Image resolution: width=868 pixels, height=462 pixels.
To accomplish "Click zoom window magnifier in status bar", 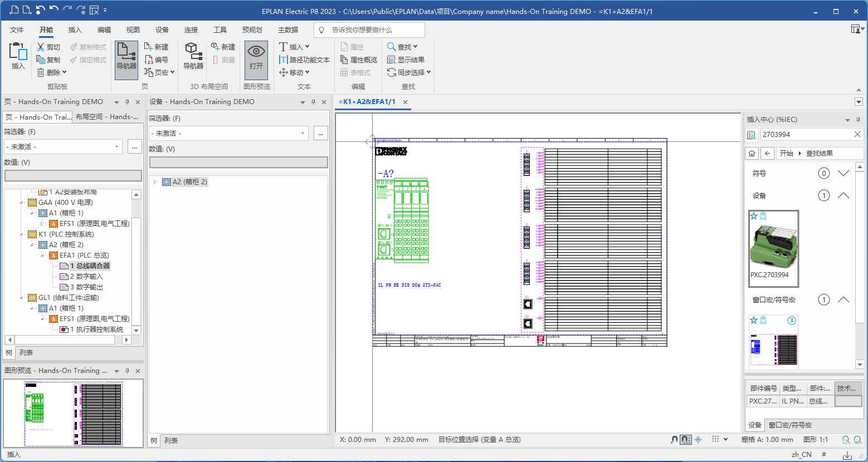I will pos(846,440).
